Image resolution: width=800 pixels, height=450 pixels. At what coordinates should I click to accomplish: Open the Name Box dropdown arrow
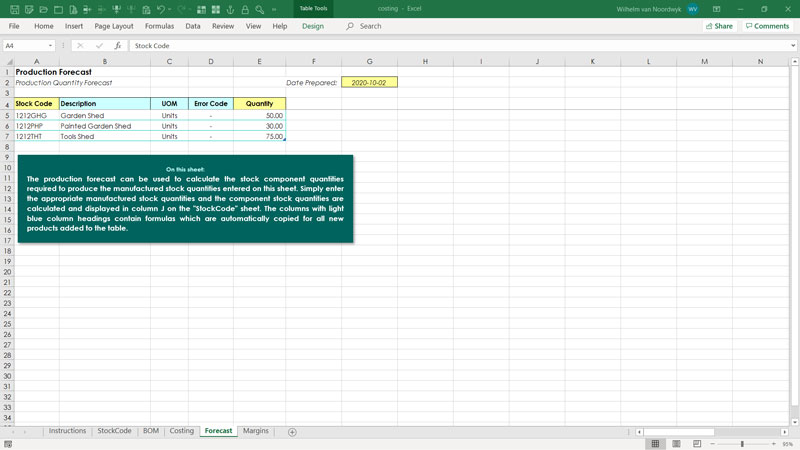(50, 45)
